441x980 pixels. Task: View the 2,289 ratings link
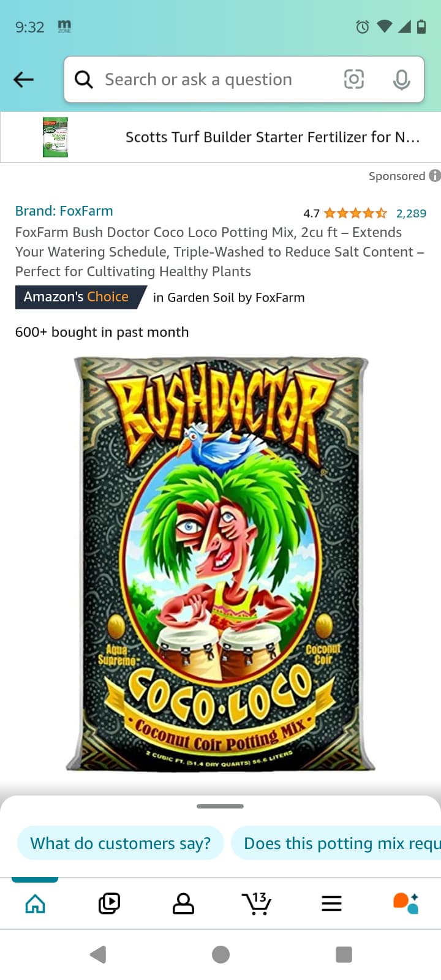(411, 213)
